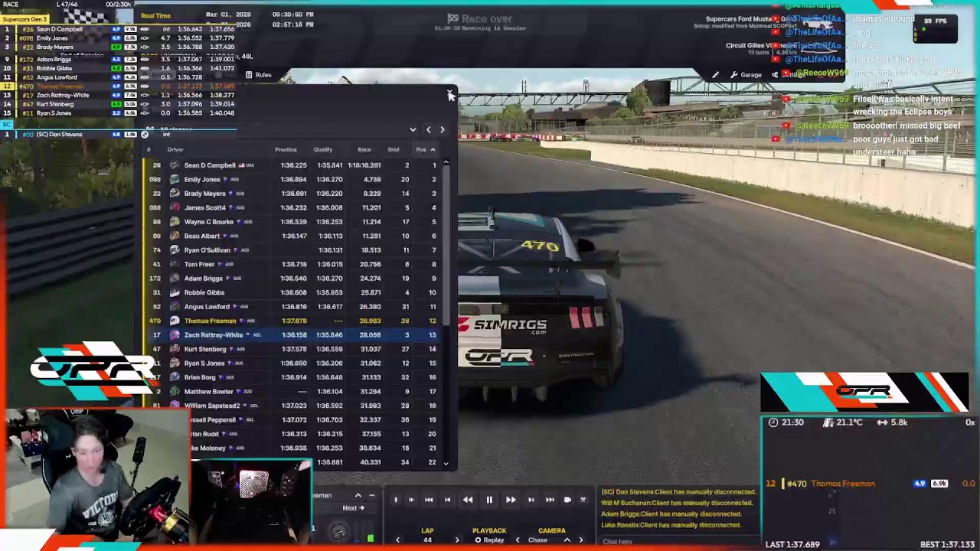Open the session dropdown chevron in results panel
Viewport: 980px width, 551px height.
[413, 130]
